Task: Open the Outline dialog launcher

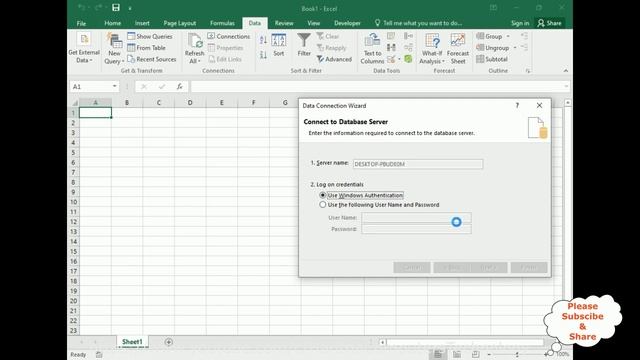Action: pos(528,71)
